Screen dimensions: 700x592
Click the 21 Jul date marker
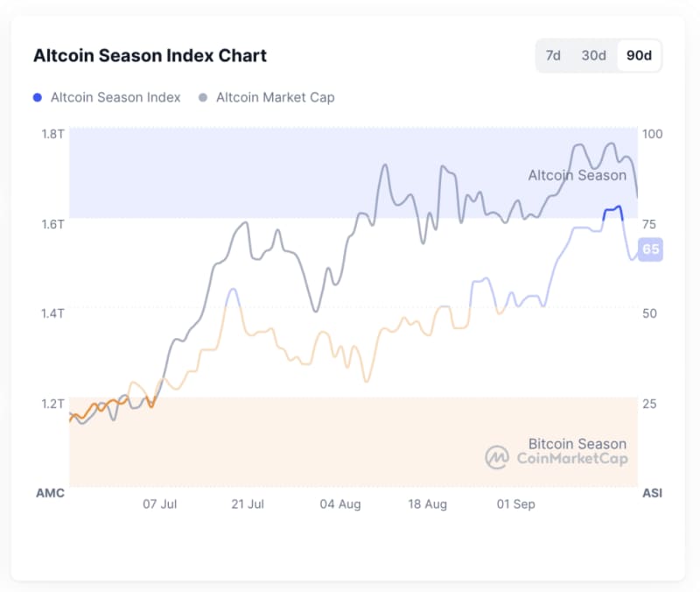(248, 504)
